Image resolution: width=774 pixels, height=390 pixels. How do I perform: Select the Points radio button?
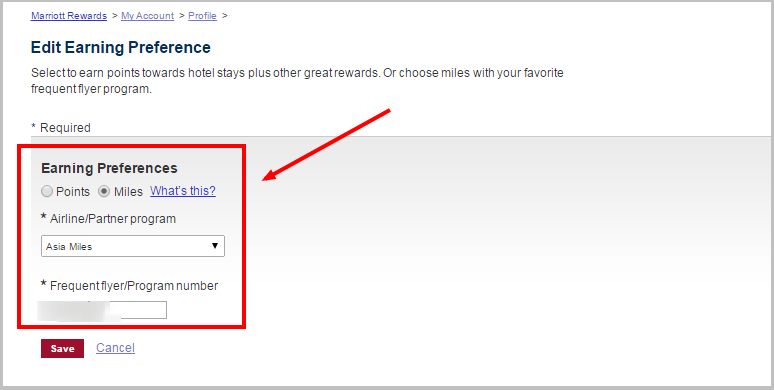pos(47,192)
